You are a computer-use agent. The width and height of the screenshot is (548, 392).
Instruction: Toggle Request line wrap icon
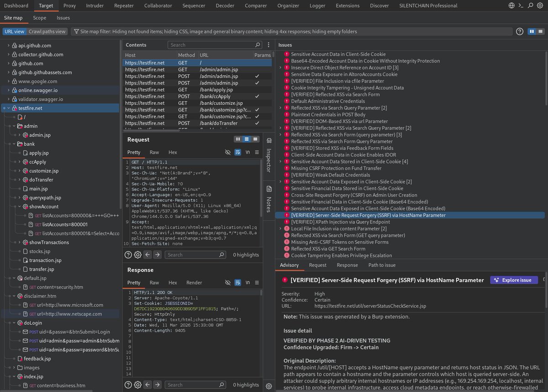click(237, 152)
